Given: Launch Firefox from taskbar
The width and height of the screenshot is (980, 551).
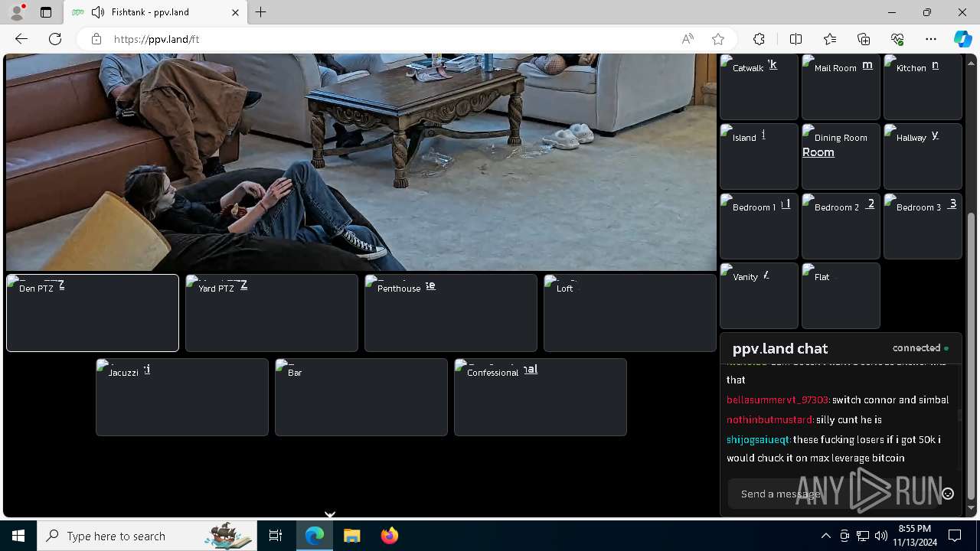Looking at the screenshot, I should point(389,536).
